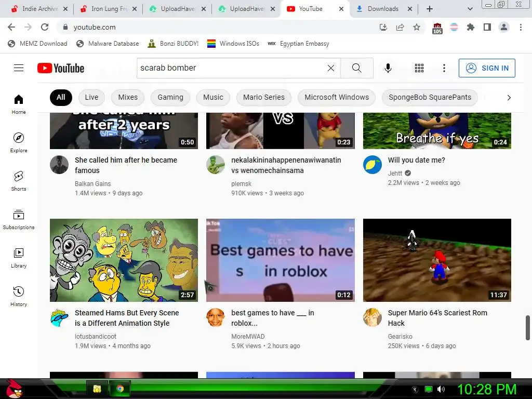
Task: Click the share page icon in address bar
Action: (400, 27)
